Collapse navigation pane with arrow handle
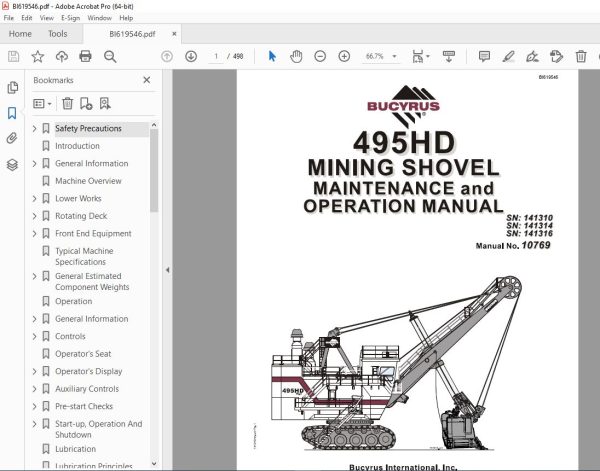The width and height of the screenshot is (600, 471). pyautogui.click(x=167, y=270)
